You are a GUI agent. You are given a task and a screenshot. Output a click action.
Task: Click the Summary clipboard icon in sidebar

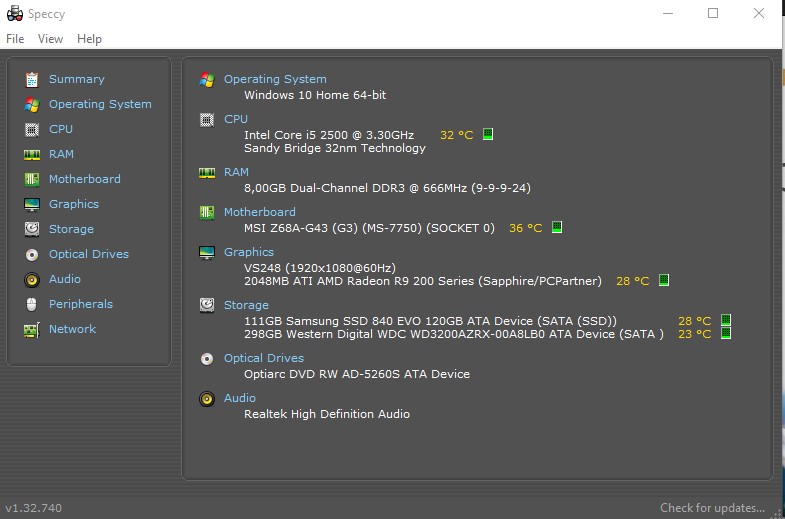pyautogui.click(x=32, y=80)
